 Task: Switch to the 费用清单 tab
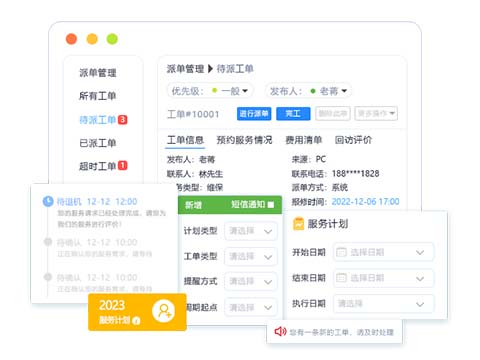point(304,140)
